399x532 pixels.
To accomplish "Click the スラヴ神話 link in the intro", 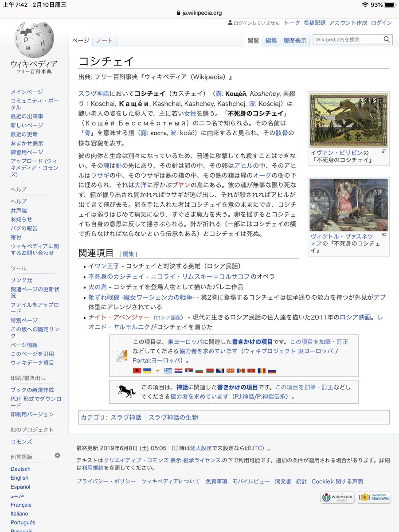I will (x=93, y=94).
